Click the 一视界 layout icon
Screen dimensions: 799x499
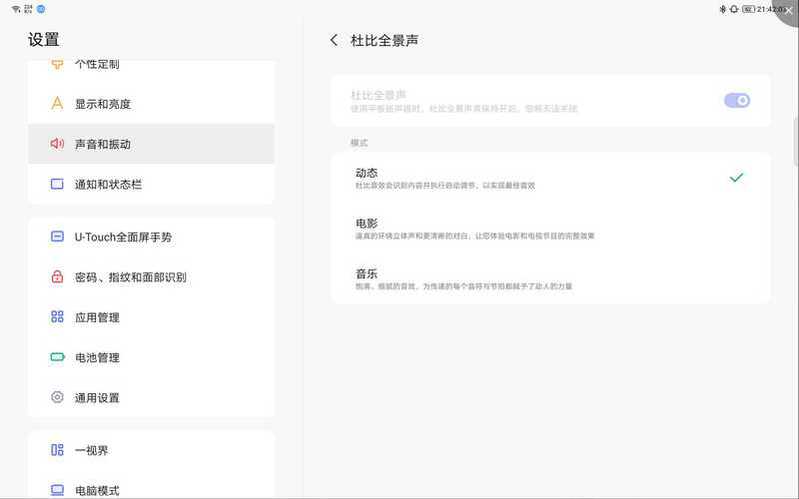click(x=57, y=450)
